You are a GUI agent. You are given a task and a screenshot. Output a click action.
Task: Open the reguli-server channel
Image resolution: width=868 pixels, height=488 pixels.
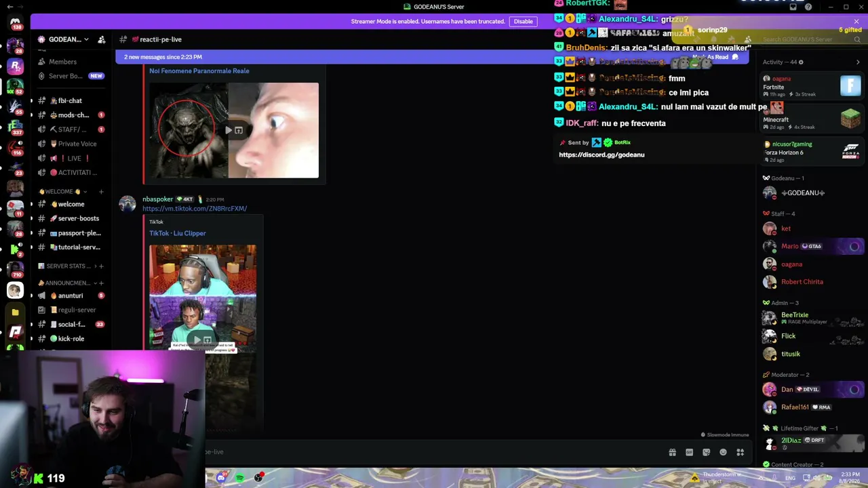71,310
